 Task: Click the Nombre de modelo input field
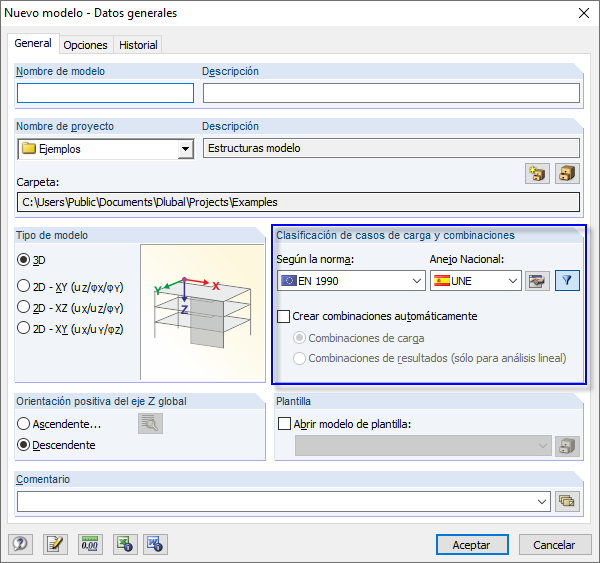coord(105,93)
